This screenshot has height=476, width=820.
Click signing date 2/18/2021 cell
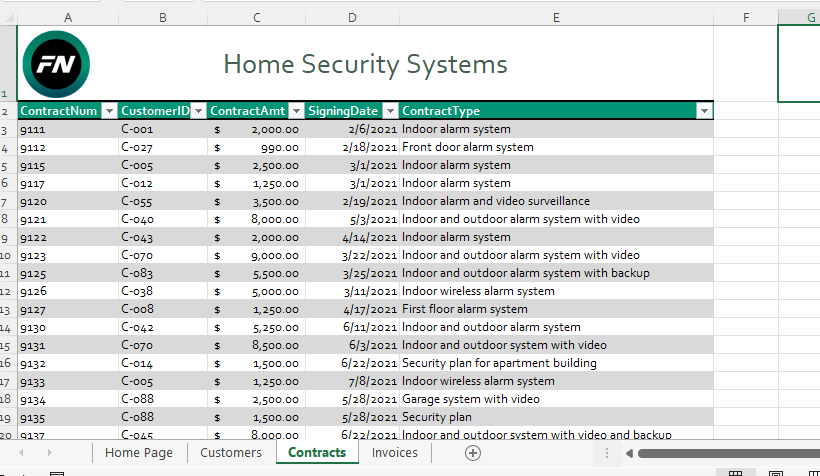pos(352,148)
